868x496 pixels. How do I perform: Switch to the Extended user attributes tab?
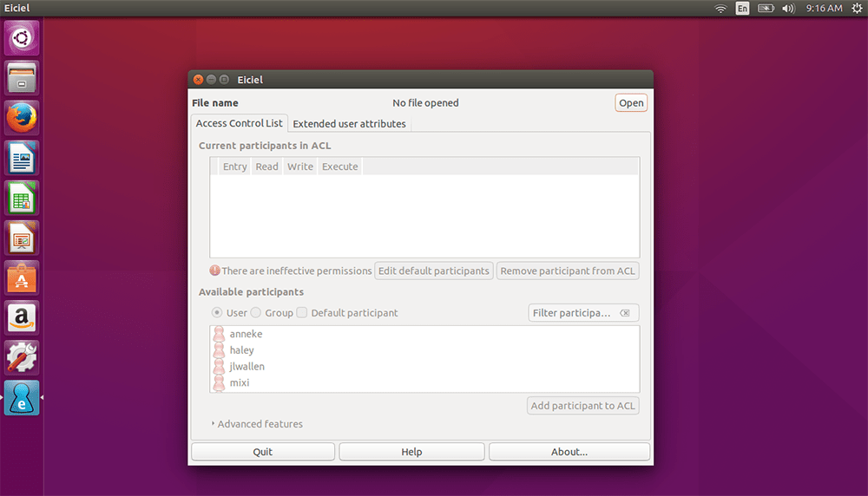point(349,124)
